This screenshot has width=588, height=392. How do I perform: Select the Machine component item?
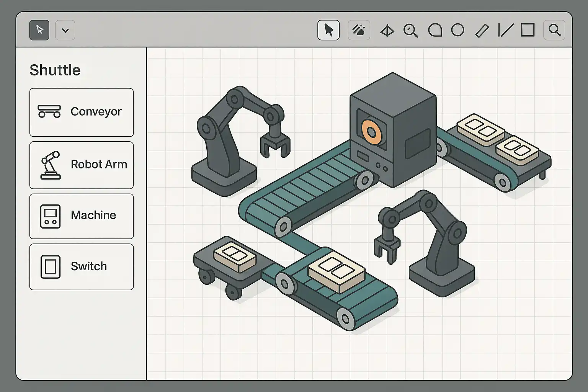click(x=82, y=216)
